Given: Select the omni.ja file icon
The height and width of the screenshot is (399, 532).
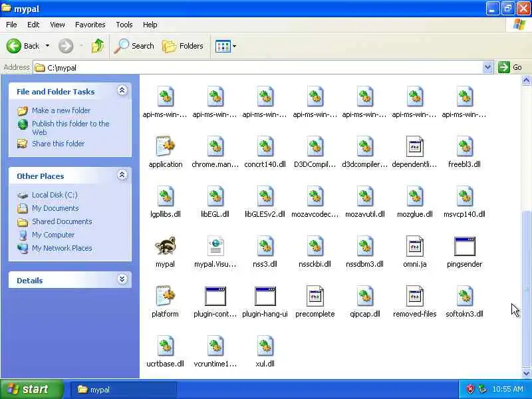Looking at the screenshot, I should (414, 246).
